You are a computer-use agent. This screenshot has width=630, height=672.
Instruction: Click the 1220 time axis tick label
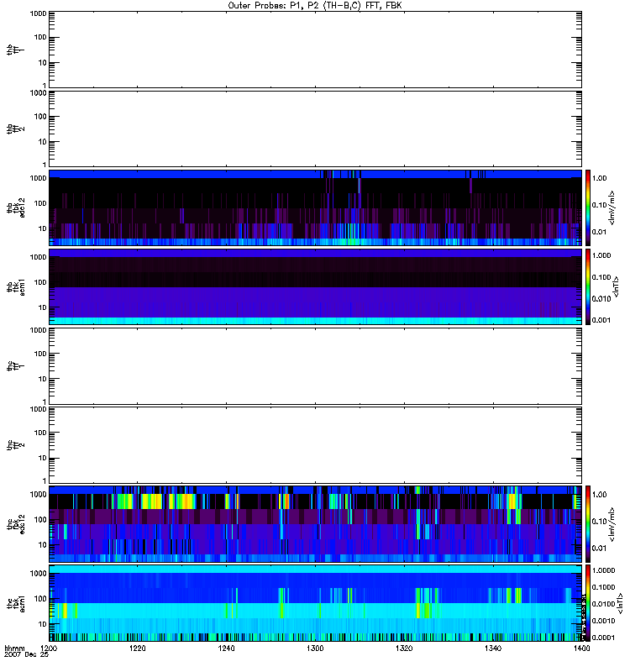point(138,648)
